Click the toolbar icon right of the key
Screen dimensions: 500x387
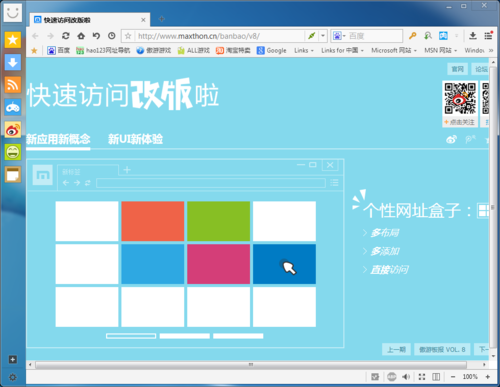428,36
